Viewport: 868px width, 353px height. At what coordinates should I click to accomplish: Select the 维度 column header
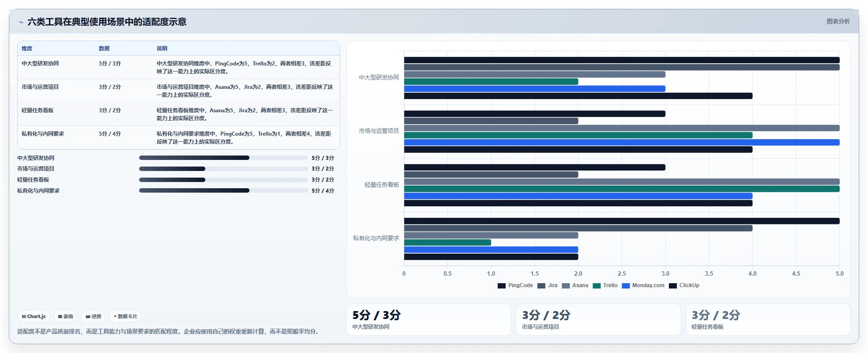(x=27, y=49)
